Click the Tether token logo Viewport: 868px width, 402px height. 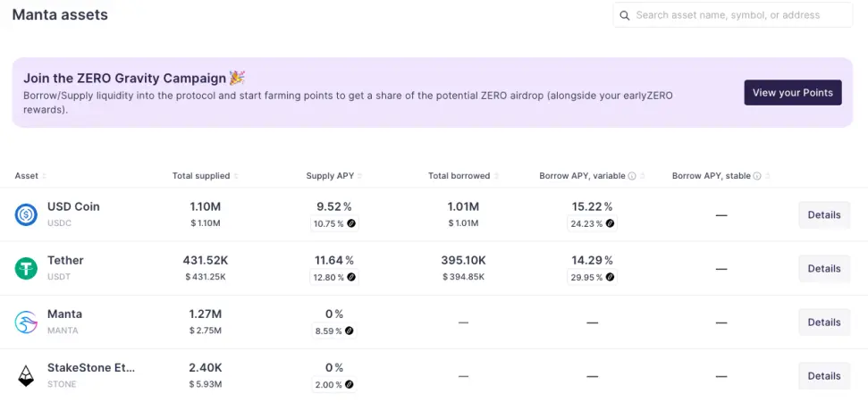coord(26,268)
